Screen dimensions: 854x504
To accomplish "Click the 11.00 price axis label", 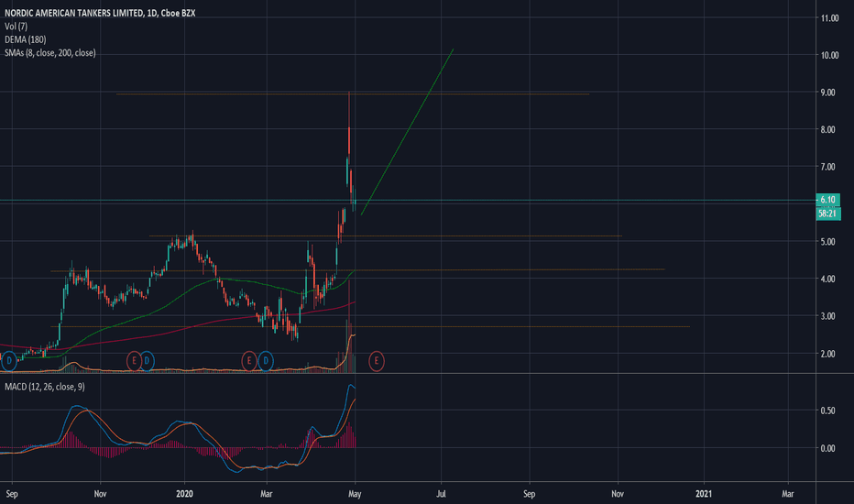I will 830,18.
